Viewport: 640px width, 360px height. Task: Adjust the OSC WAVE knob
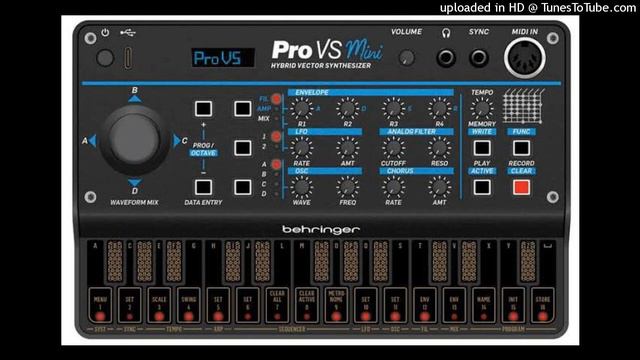[302, 187]
